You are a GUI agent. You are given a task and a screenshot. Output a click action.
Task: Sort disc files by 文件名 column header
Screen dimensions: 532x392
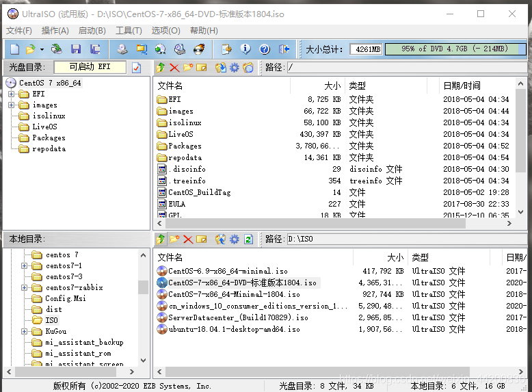point(222,86)
